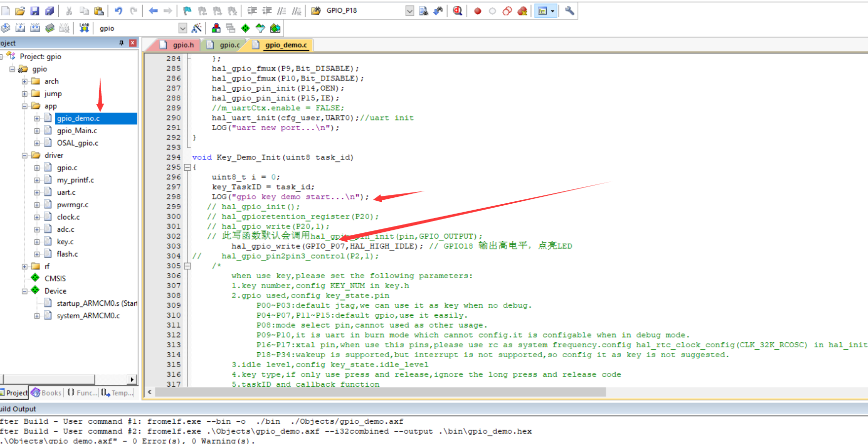Screen dimensions: 868x444
Task: Click the find-in-document icon
Action: click(x=423, y=11)
